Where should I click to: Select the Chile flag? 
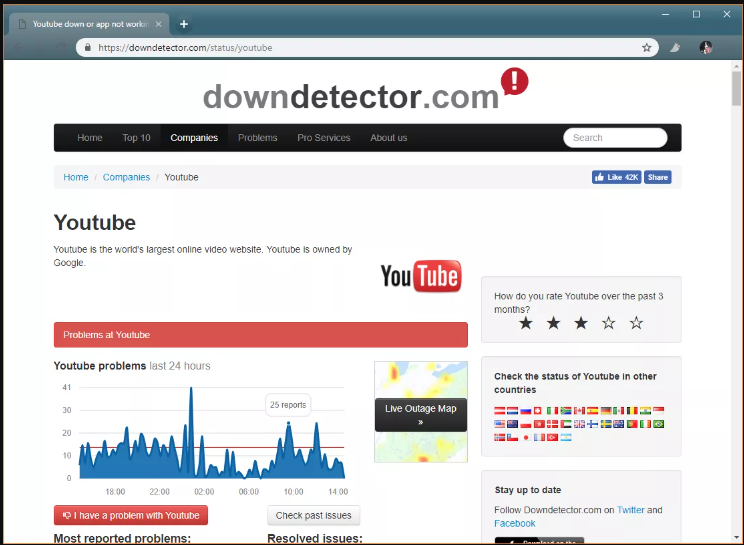tap(512, 437)
